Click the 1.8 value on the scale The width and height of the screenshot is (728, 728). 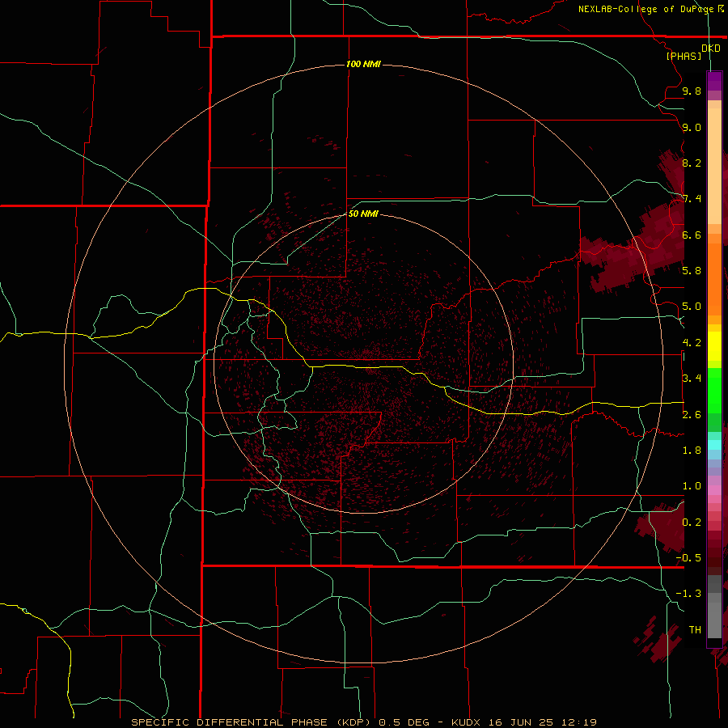692,451
